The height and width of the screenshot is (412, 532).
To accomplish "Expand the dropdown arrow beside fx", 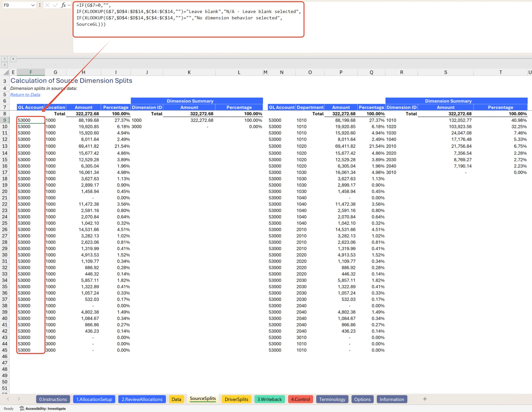I will (69, 5).
